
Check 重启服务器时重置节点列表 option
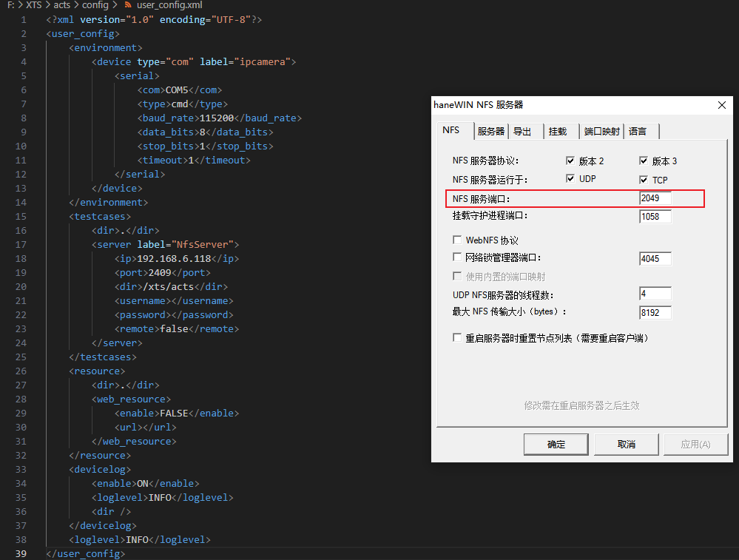457,337
